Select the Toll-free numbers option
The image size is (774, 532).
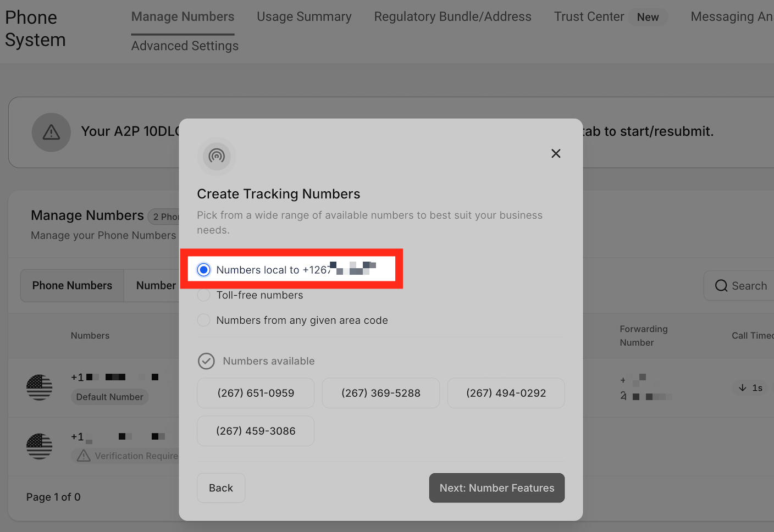[203, 295]
